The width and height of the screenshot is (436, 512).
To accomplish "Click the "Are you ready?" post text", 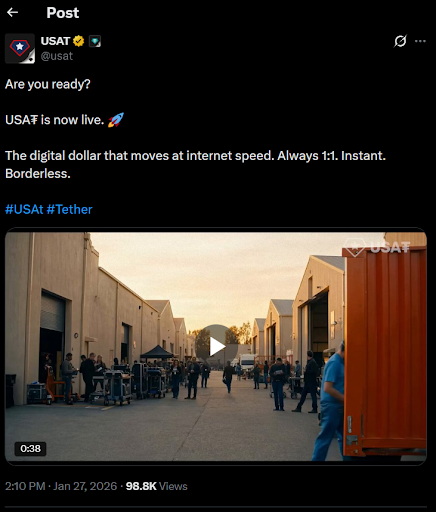I will [x=48, y=84].
